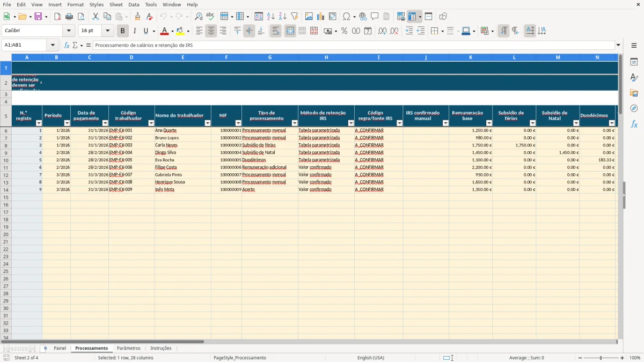Cut selection with scissors icon
Image resolution: width=644 pixels, height=362 pixels.
[x=96, y=17]
